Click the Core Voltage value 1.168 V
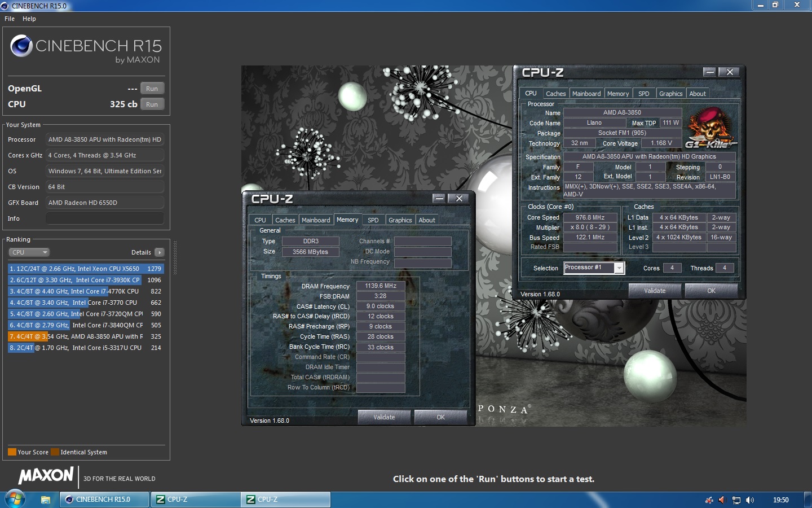Image resolution: width=812 pixels, height=508 pixels. (x=661, y=143)
